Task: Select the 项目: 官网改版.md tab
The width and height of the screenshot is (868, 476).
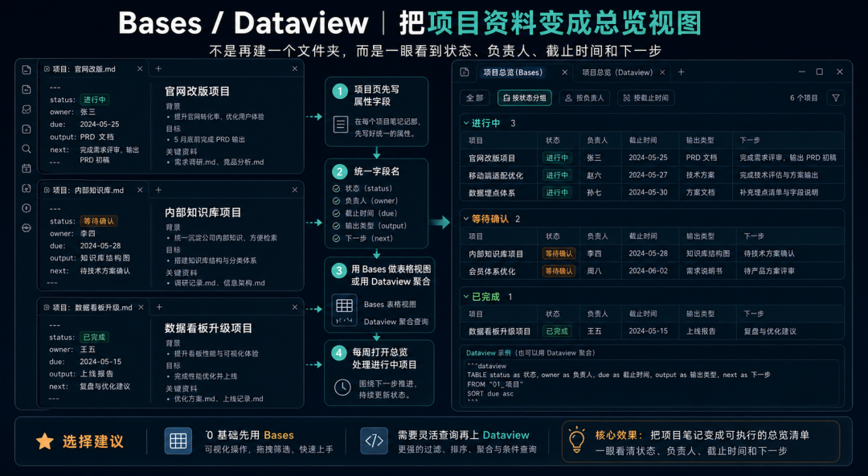Action: pos(84,68)
